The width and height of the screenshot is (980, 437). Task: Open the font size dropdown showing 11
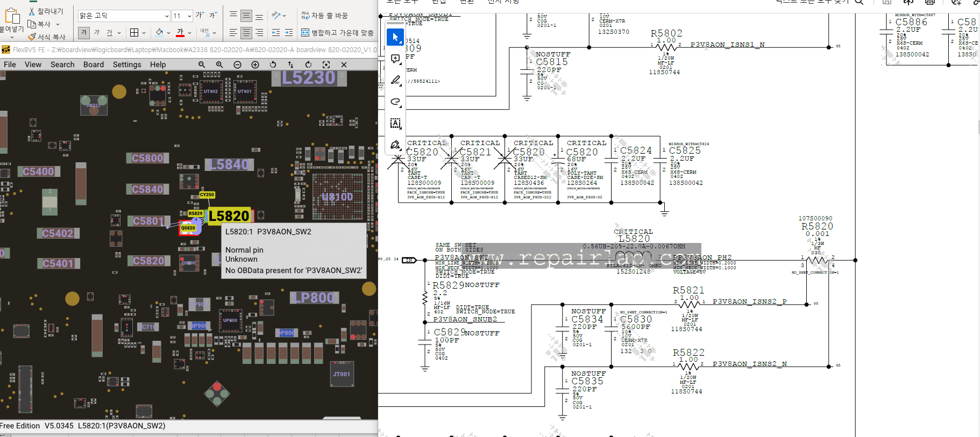pos(189,16)
